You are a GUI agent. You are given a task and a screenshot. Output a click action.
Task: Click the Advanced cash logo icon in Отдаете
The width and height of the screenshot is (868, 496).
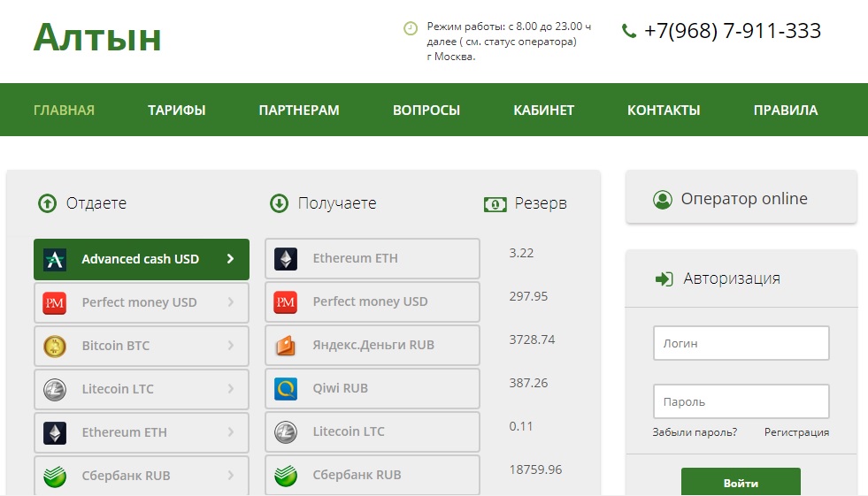[x=55, y=259]
